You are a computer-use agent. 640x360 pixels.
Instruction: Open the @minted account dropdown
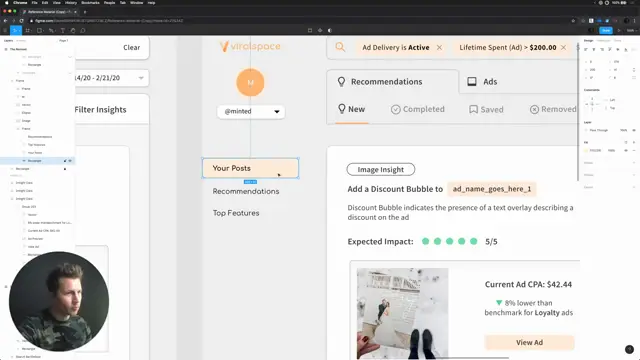point(251,111)
